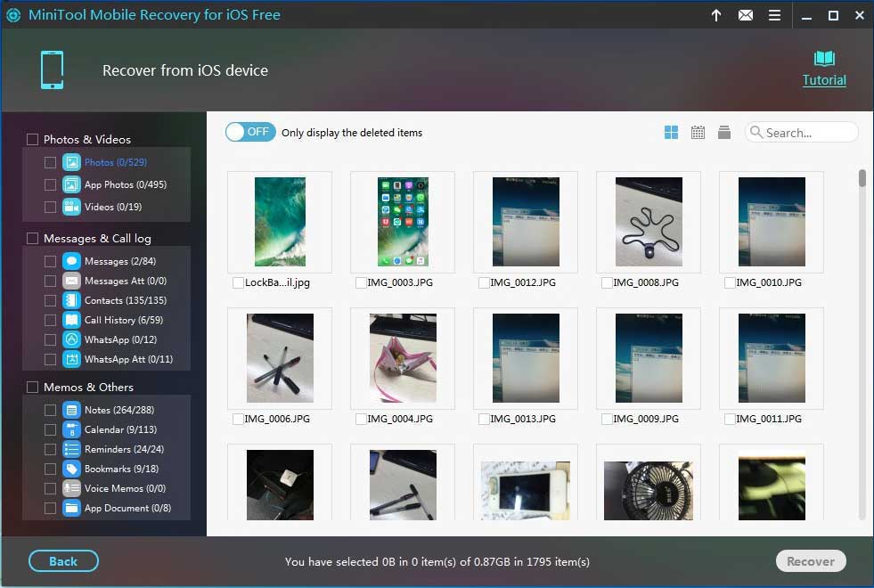
Task: Check the Contacts category checkbox
Action: [x=50, y=300]
